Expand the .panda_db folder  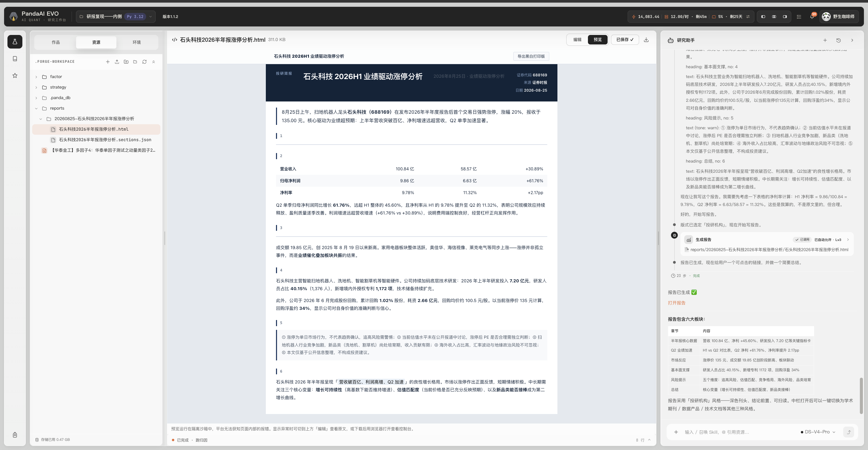pyautogui.click(x=36, y=98)
